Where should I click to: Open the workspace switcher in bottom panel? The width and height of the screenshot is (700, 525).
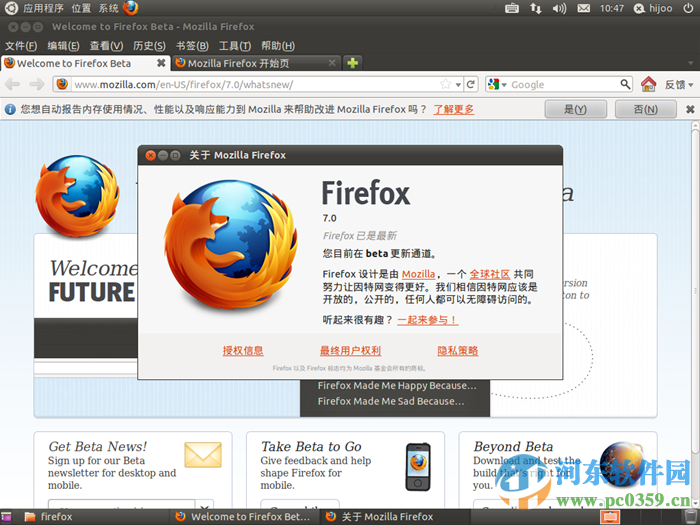pos(610,517)
